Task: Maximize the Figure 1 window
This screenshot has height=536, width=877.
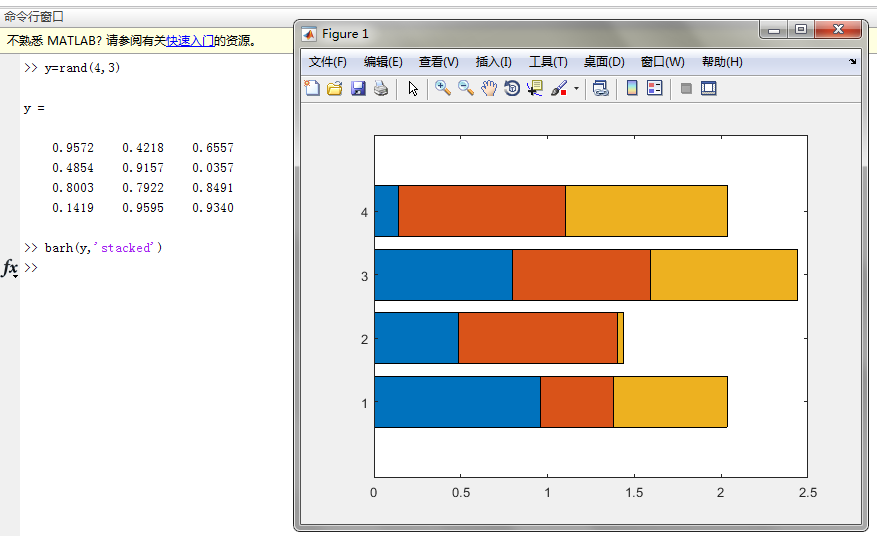Action: (801, 29)
